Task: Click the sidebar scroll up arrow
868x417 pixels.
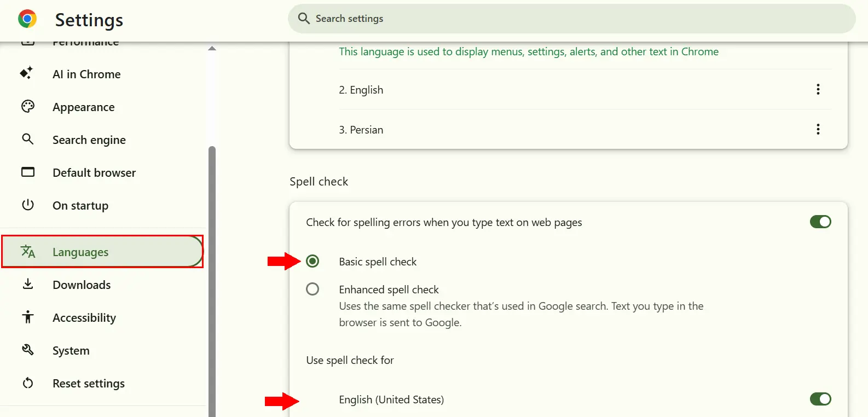Action: coord(212,49)
